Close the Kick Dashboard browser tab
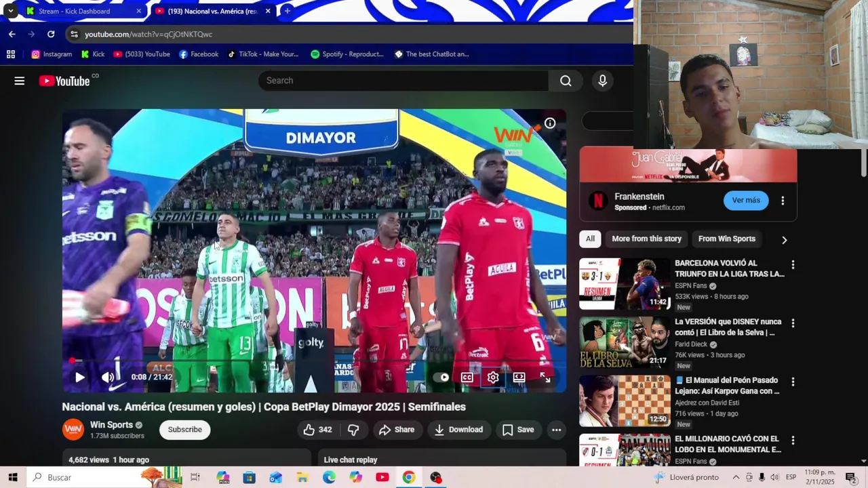 coord(138,11)
